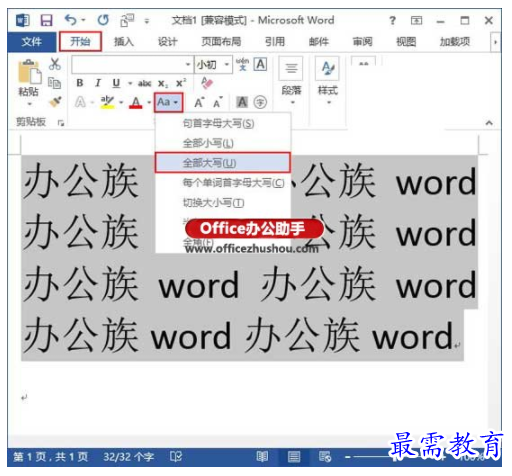Click the Copy icon

(54, 82)
